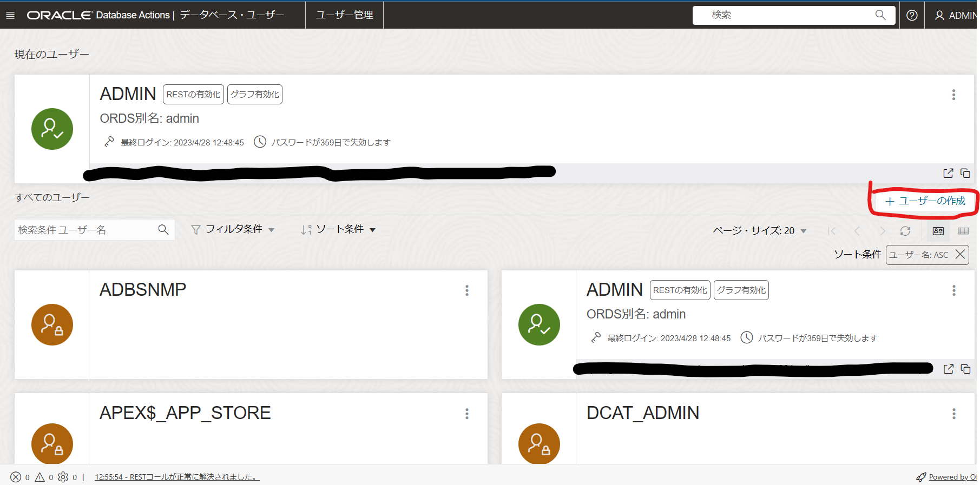Click the refresh users list icon

(x=905, y=231)
